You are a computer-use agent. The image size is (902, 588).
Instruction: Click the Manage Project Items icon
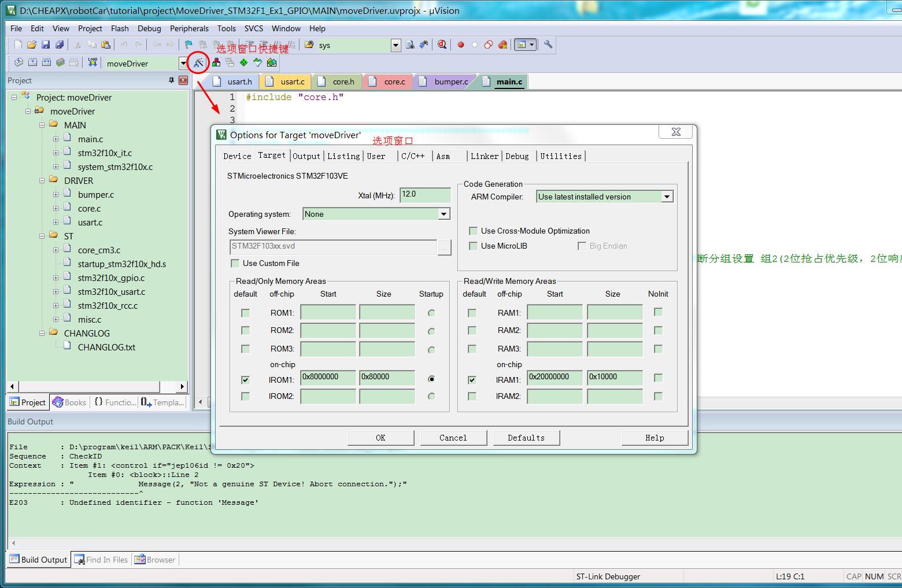coord(216,62)
